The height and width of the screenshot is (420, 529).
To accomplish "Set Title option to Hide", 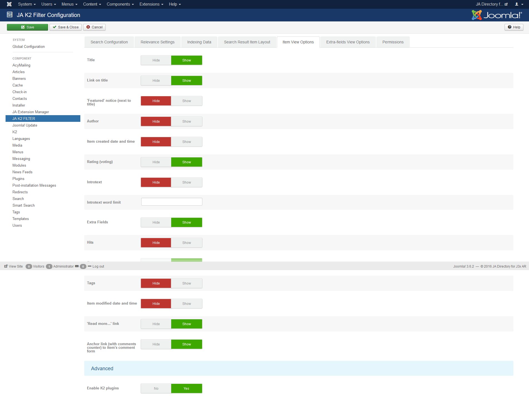I will tap(156, 60).
